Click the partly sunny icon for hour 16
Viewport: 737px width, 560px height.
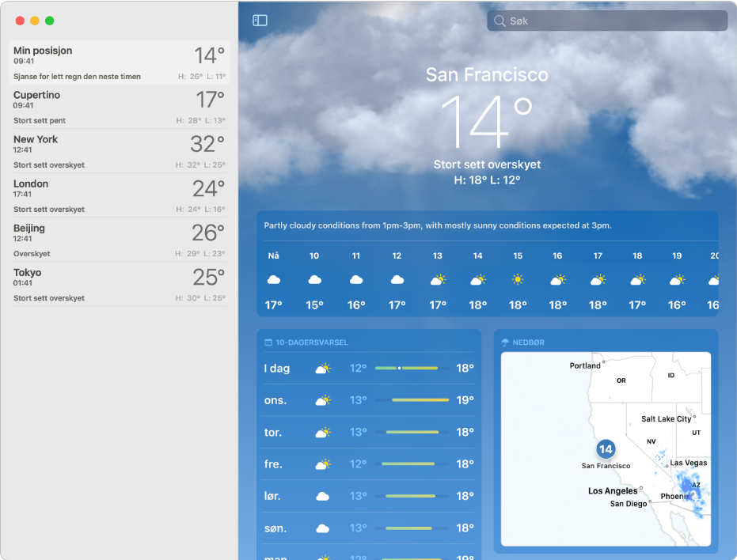click(x=558, y=280)
